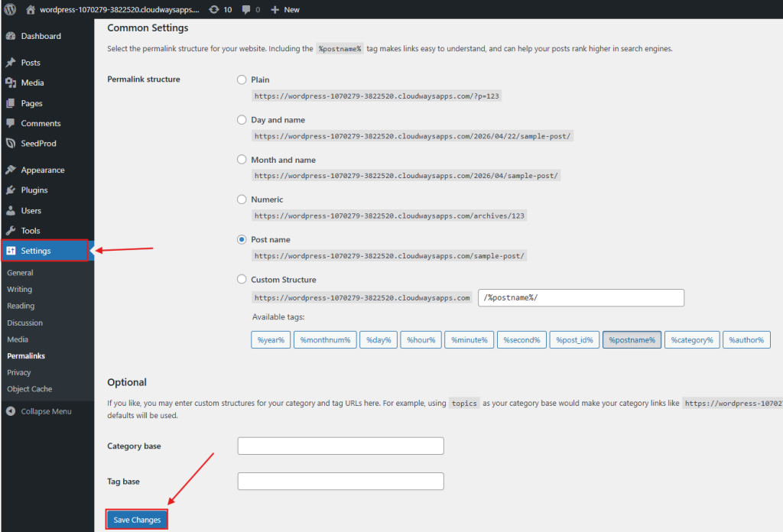This screenshot has height=532, width=783.
Task: Insert the %hour% tag
Action: (421, 340)
